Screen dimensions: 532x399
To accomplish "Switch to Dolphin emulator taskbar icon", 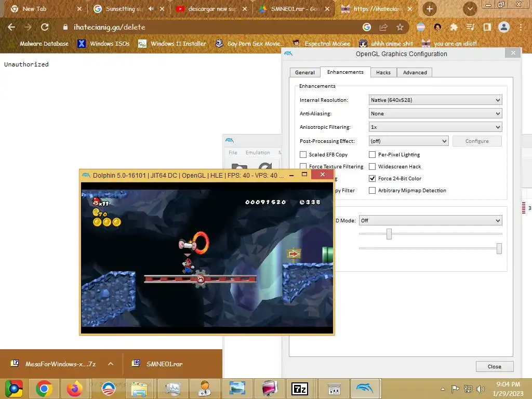I will [365, 389].
